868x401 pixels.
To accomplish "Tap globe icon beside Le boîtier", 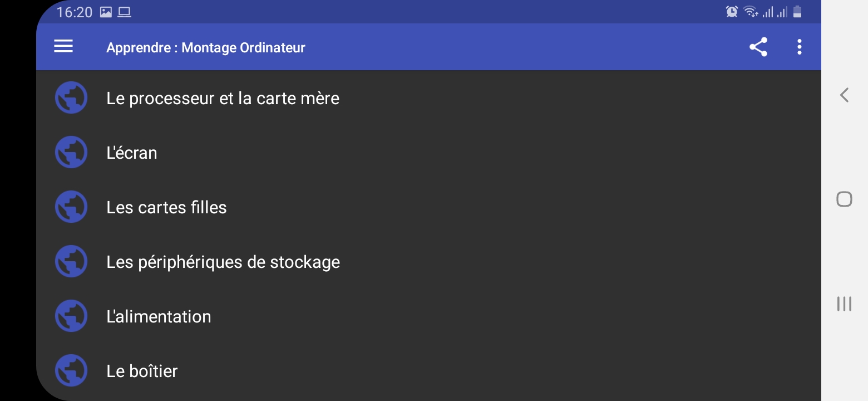I will coord(71,371).
